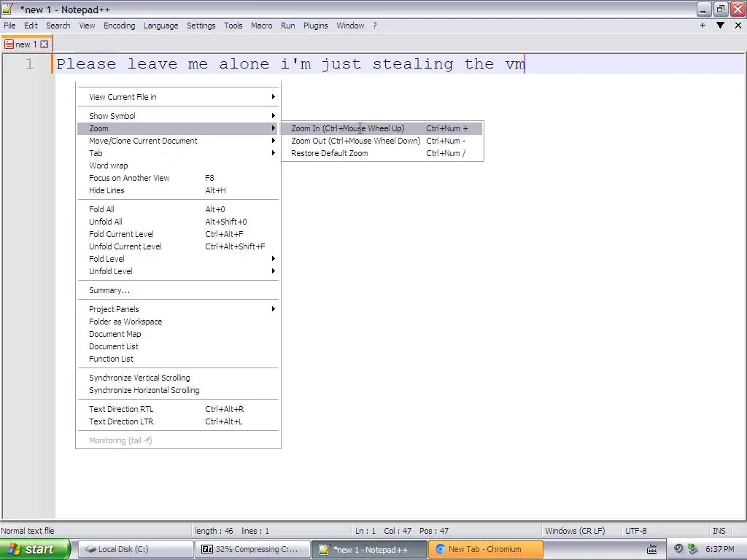The image size is (747, 560).
Task: Expand Move/Clone Current Document submenu
Action: (x=178, y=141)
